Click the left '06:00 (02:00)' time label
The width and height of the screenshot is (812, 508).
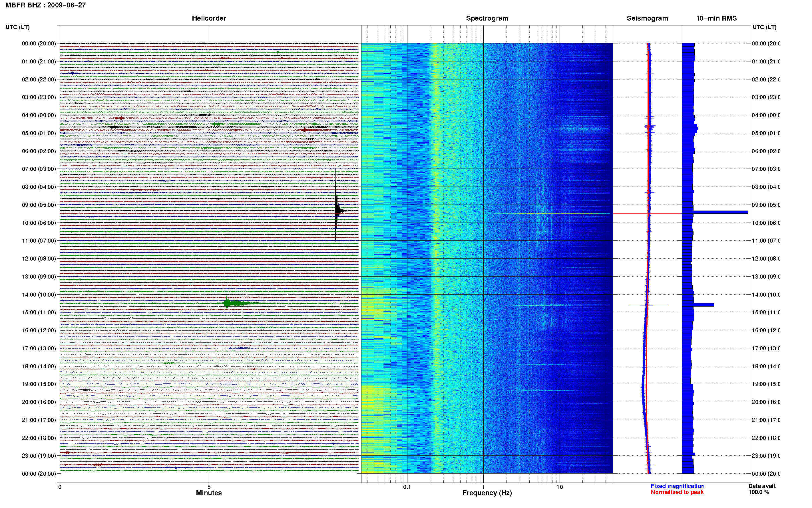[x=39, y=151]
